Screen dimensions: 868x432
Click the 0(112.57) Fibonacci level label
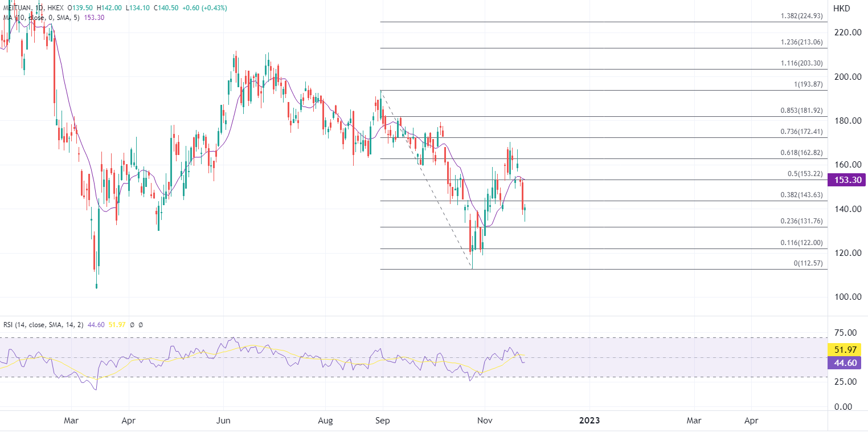click(808, 263)
